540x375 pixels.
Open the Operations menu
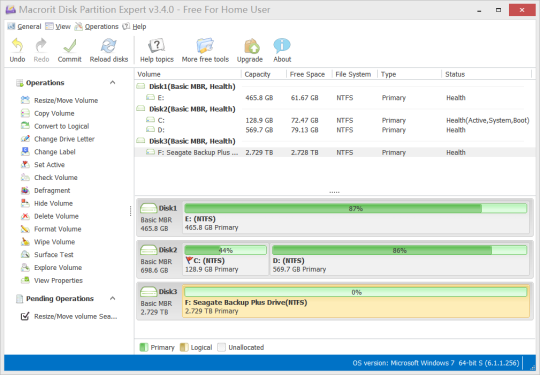[x=96, y=27]
